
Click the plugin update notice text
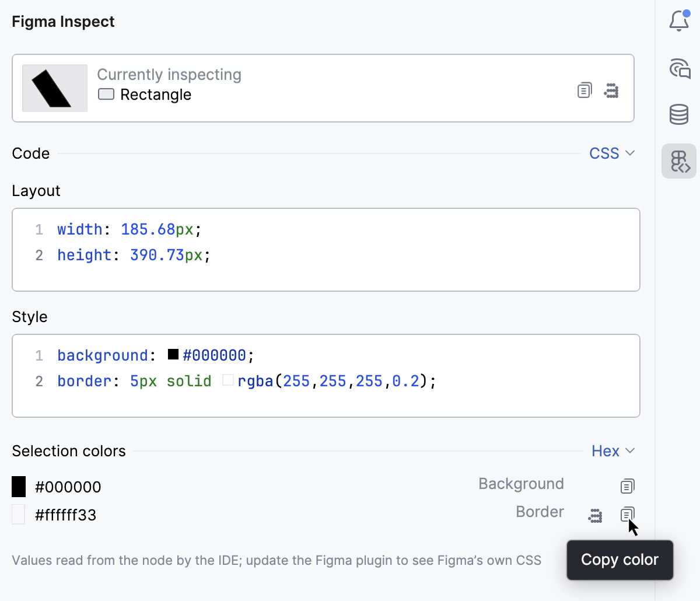(276, 561)
